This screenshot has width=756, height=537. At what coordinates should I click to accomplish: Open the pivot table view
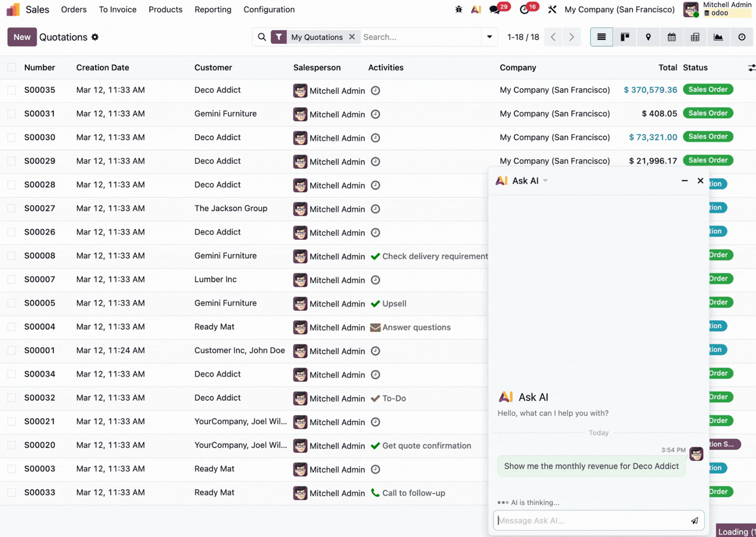coord(695,37)
